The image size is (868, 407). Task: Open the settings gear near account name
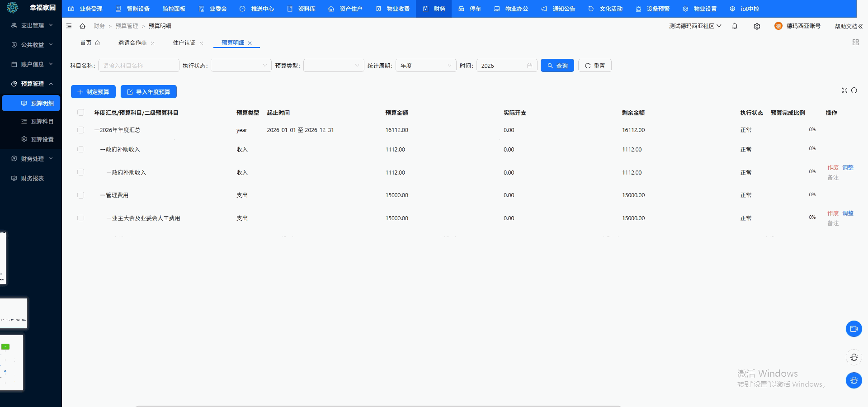[757, 26]
